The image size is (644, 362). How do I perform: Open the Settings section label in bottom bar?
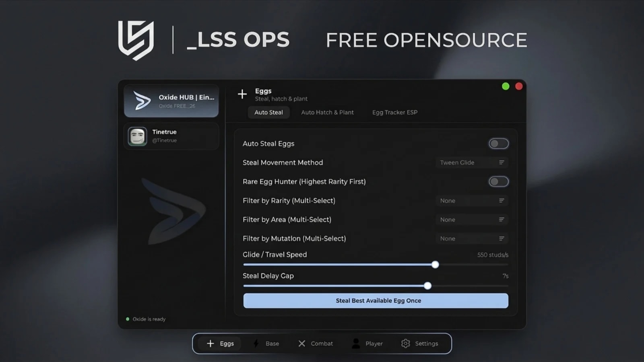point(426,343)
